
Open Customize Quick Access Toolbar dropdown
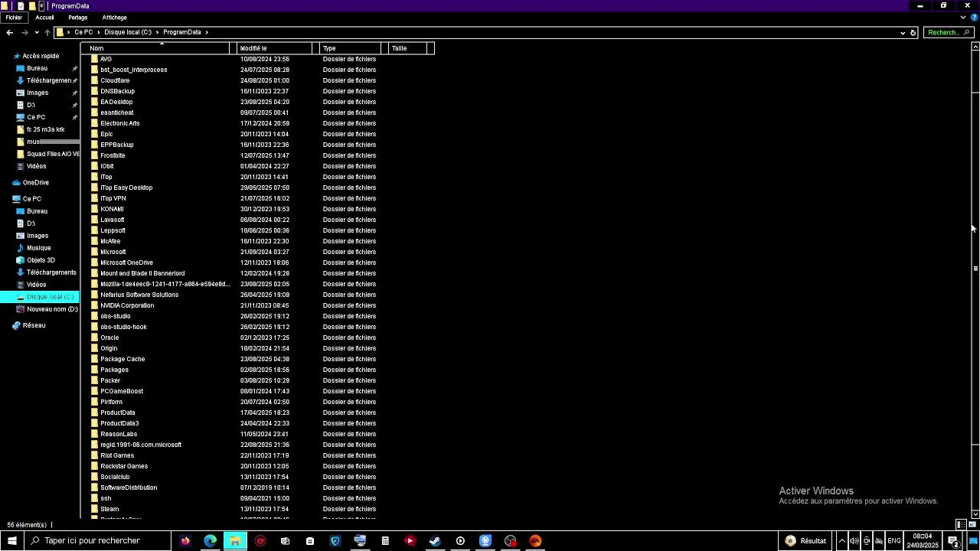point(41,5)
